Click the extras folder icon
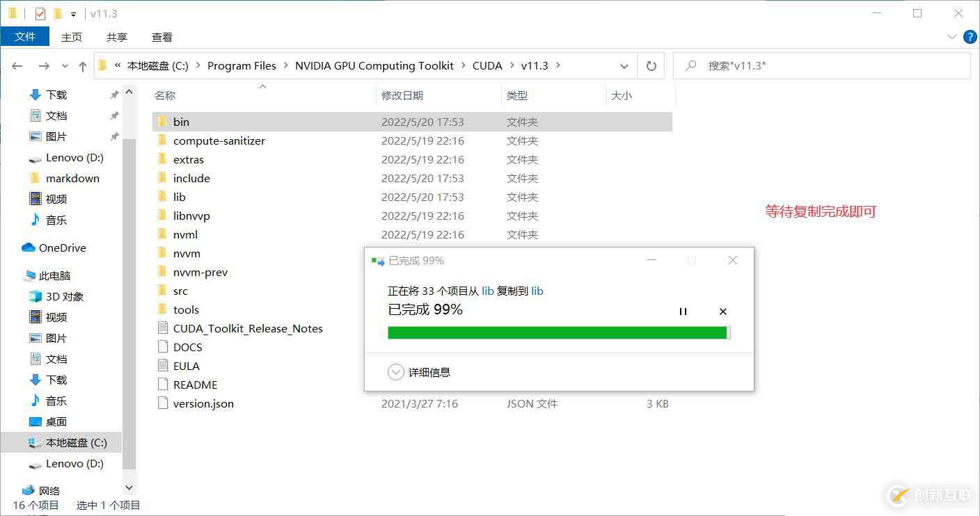980x516 pixels. (162, 159)
